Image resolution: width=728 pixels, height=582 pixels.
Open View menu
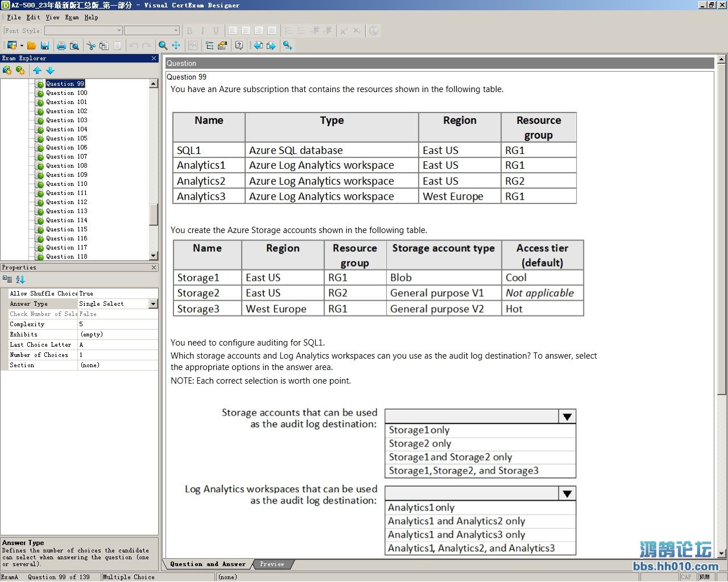coord(52,17)
